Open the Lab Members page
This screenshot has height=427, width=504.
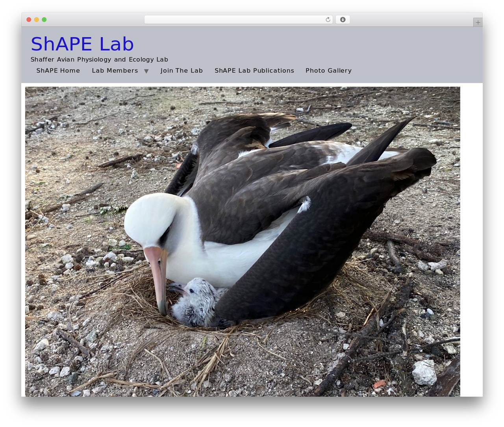click(x=115, y=71)
